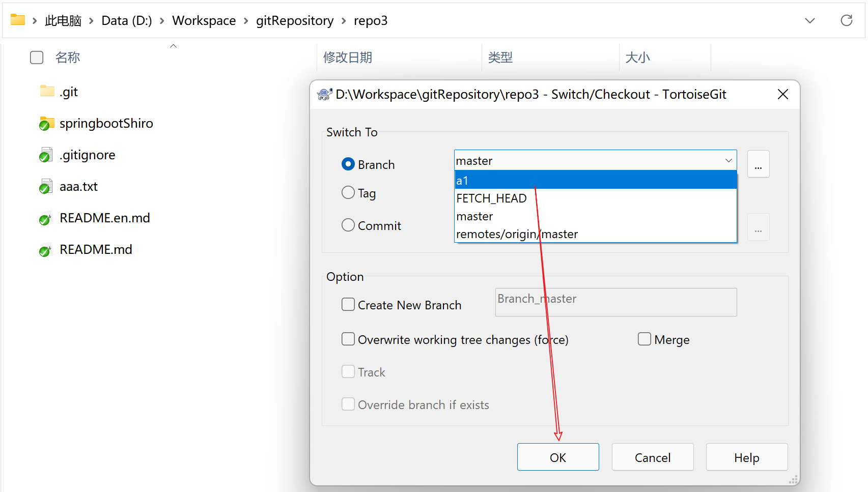Click the README.en.md file icon
The width and height of the screenshot is (868, 492).
(x=46, y=218)
